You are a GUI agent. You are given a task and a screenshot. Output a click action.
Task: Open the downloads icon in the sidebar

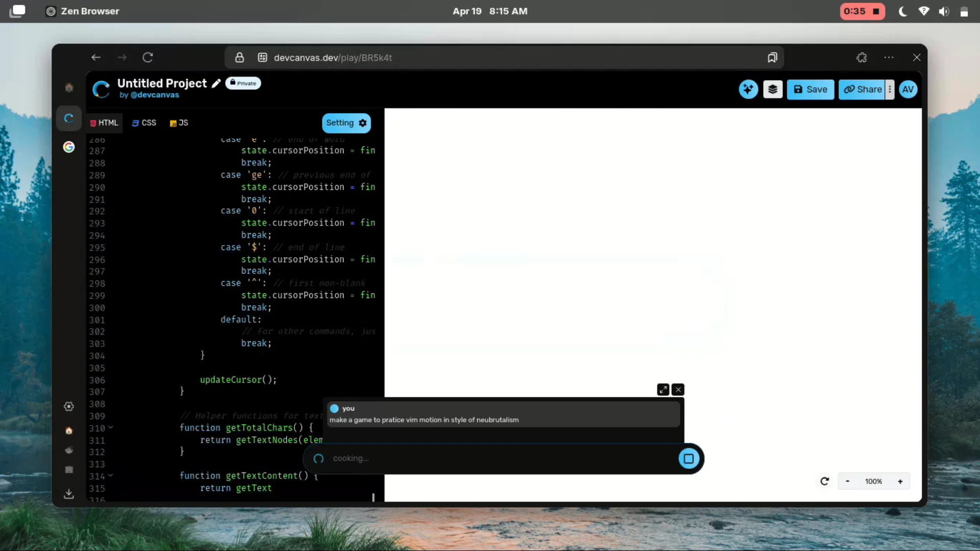(x=68, y=494)
